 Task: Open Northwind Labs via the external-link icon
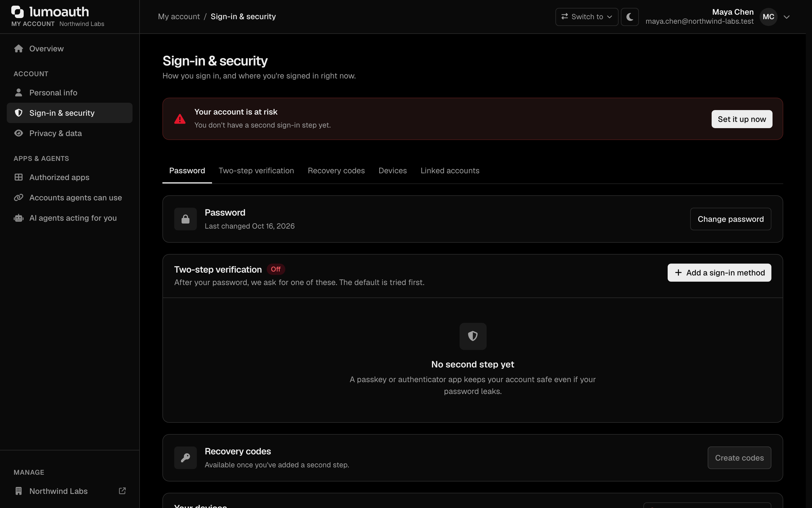tap(122, 491)
